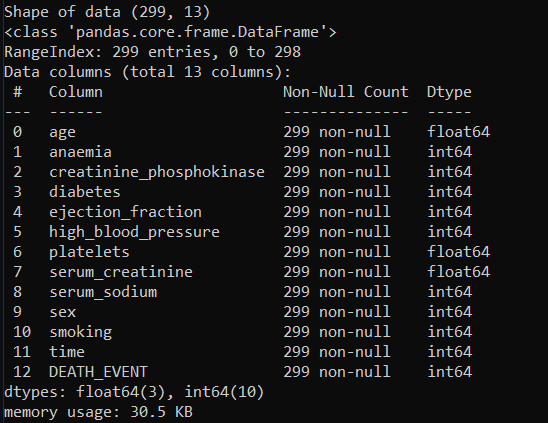Click the 'age' column name
Viewport: 548px width, 423px height.
click(x=62, y=132)
